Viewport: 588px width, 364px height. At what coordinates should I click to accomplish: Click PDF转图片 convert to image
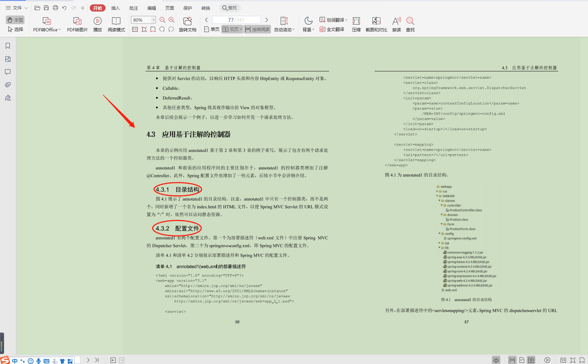pyautogui.click(x=77, y=25)
